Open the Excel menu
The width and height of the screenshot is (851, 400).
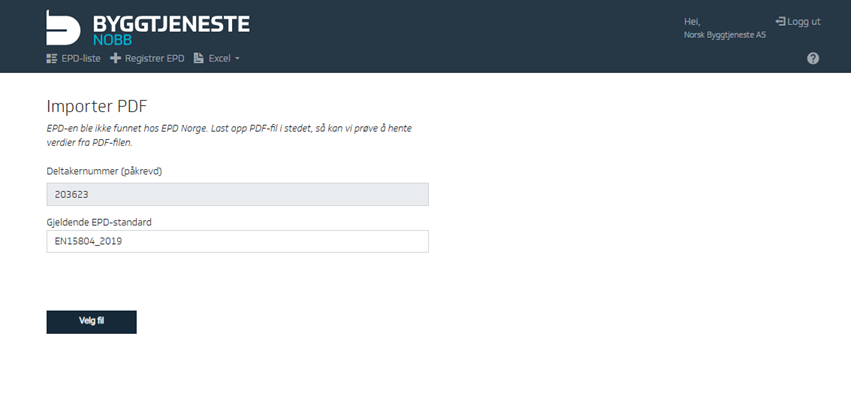click(219, 58)
